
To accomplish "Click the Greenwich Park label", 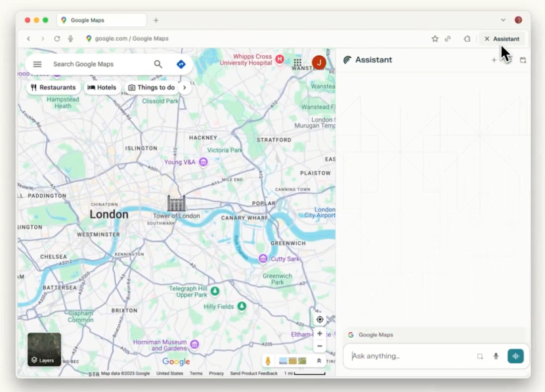I will [x=277, y=279].
